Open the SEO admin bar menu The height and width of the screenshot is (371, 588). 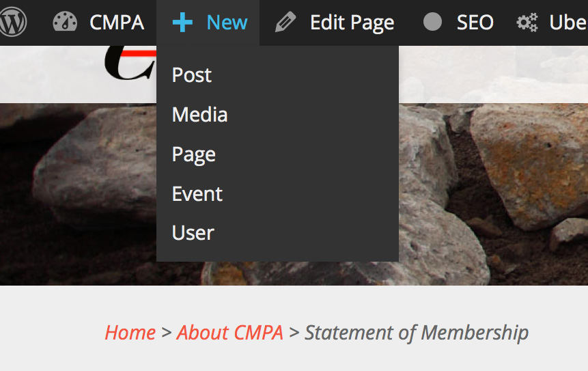(x=475, y=23)
